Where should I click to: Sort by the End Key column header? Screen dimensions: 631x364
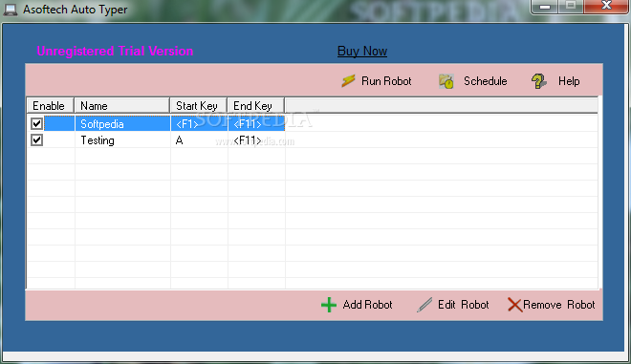[x=256, y=106]
